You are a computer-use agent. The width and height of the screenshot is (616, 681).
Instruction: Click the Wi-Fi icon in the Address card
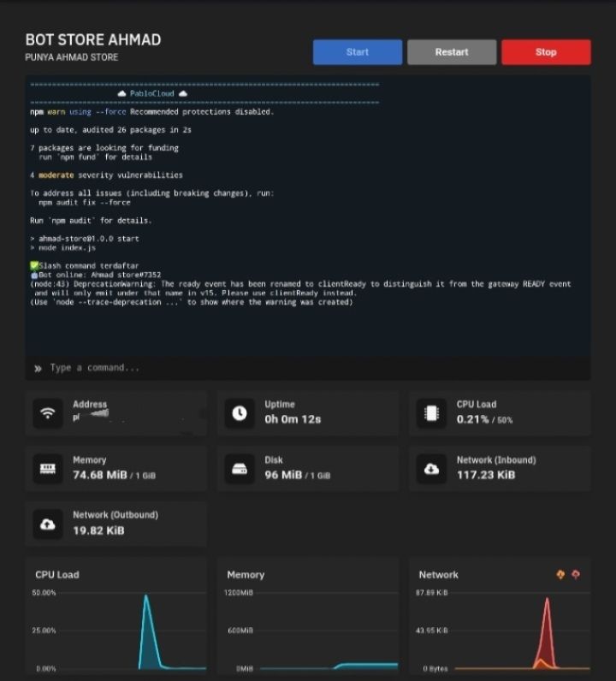click(x=48, y=414)
